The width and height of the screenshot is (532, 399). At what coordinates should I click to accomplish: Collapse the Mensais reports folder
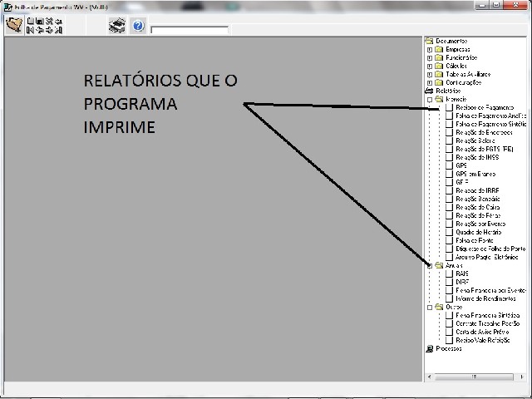[x=430, y=100]
